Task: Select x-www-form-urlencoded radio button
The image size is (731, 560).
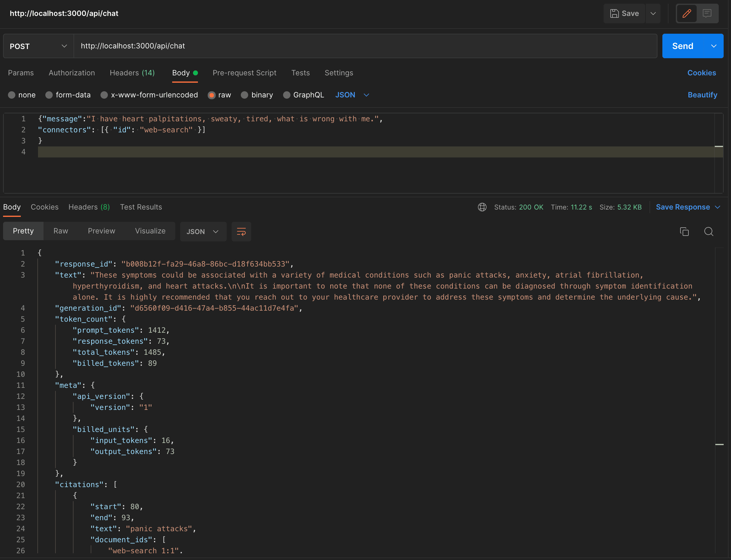Action: pyautogui.click(x=104, y=95)
